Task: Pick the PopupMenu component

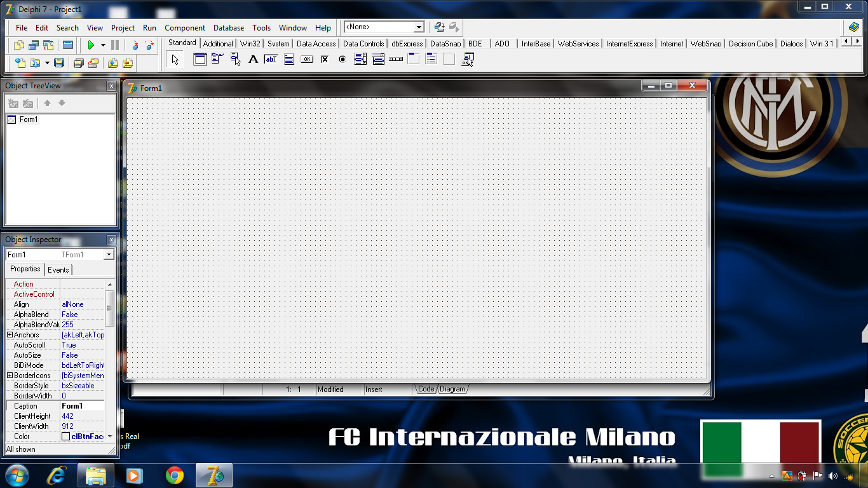Action: click(236, 59)
